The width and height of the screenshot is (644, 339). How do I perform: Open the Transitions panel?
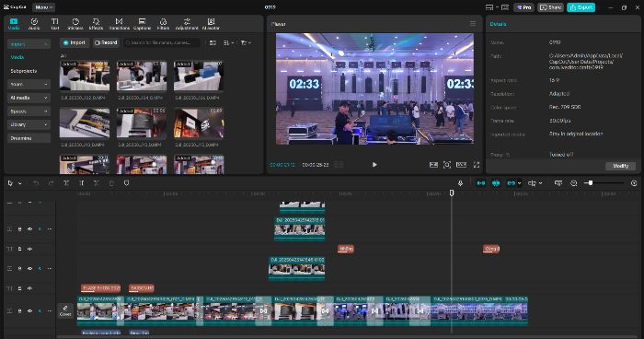pyautogui.click(x=119, y=24)
